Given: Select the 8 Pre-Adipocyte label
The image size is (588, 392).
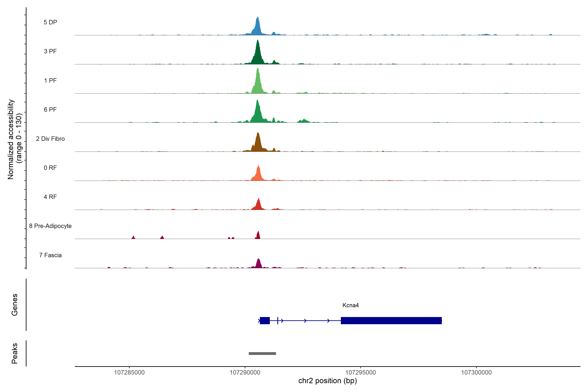Looking at the screenshot, I should point(50,226).
